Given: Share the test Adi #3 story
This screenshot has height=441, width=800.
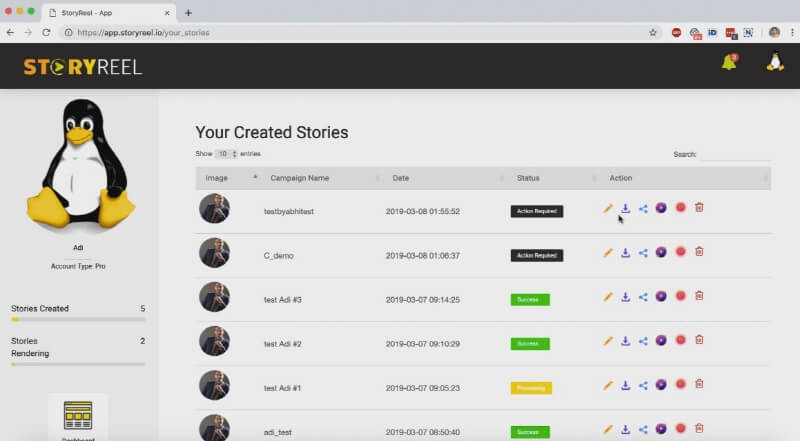Looking at the screenshot, I should click(x=643, y=297).
